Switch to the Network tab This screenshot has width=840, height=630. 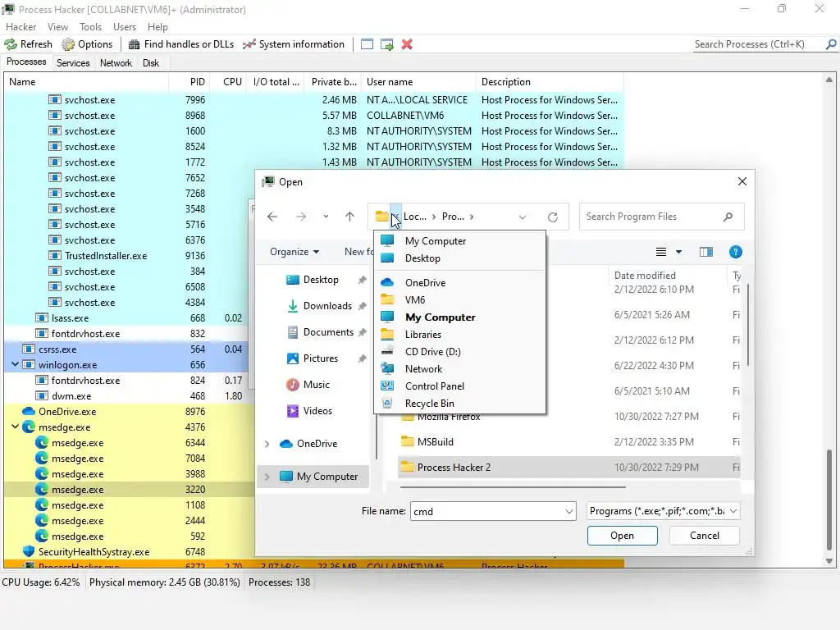[x=116, y=63]
